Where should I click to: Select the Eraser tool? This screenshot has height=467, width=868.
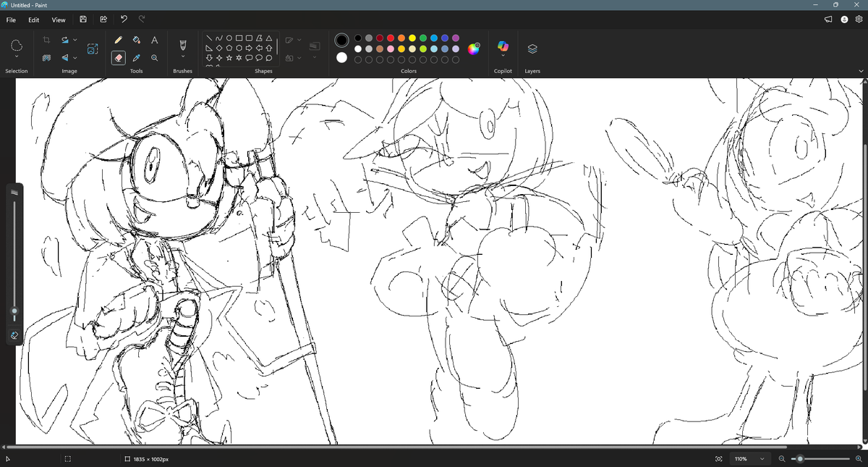pos(119,58)
